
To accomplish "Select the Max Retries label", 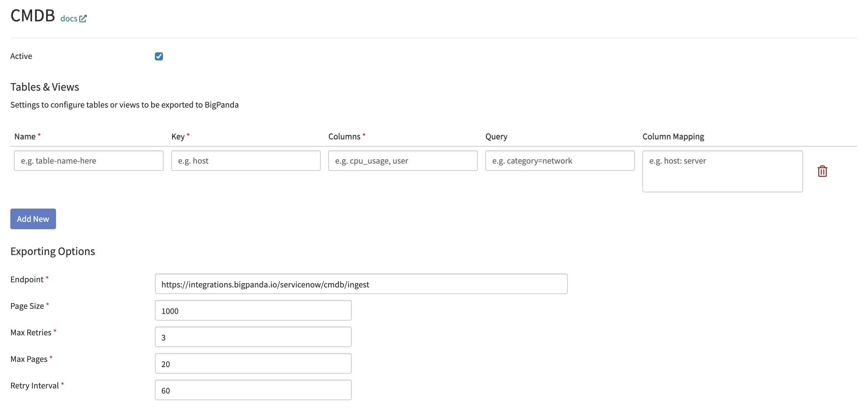I will [x=31, y=332].
